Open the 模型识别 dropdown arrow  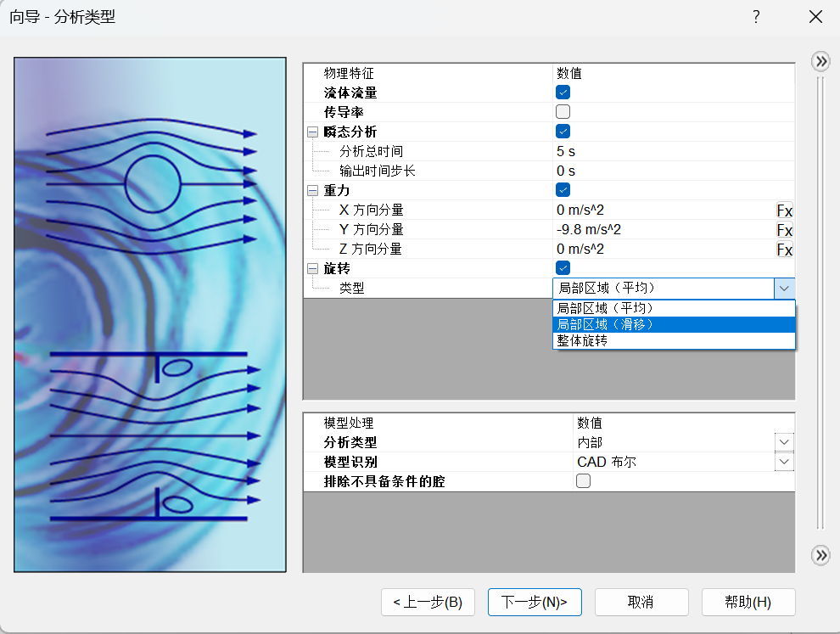pyautogui.click(x=784, y=462)
